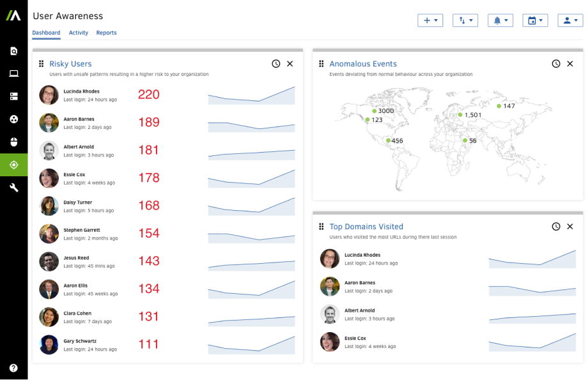Open the bell notifications dropdown

(x=500, y=20)
